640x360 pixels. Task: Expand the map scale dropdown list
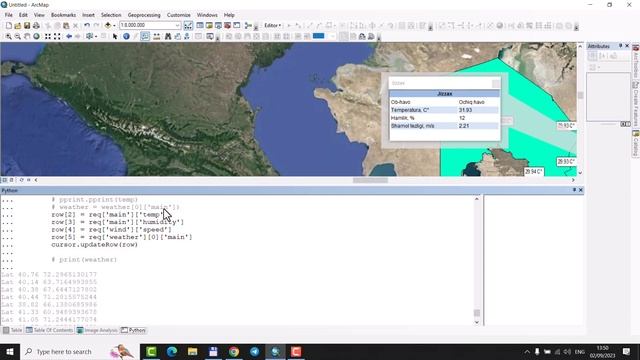(x=178, y=25)
